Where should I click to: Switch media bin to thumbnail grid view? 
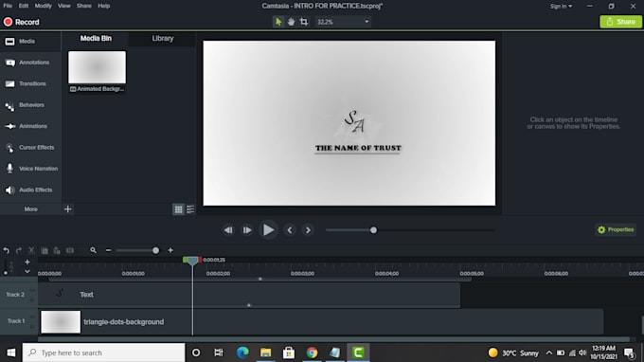tap(178, 209)
